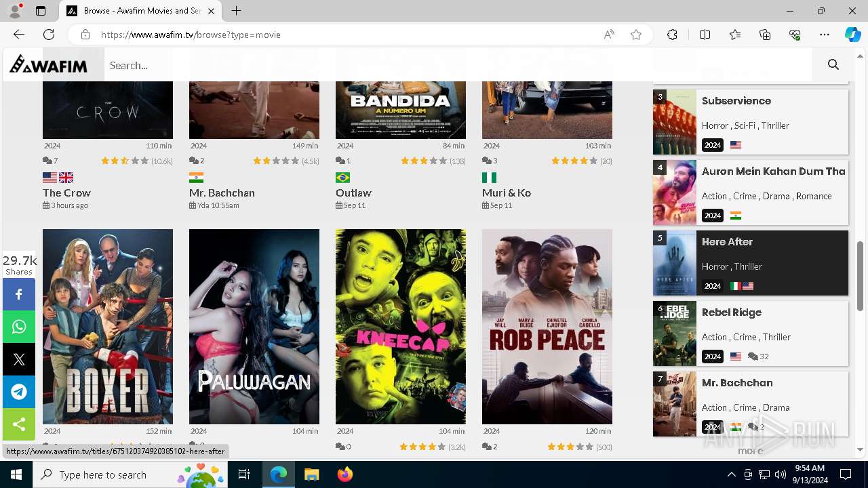Open Rebel Ridge in the sidebar list

[x=732, y=312]
